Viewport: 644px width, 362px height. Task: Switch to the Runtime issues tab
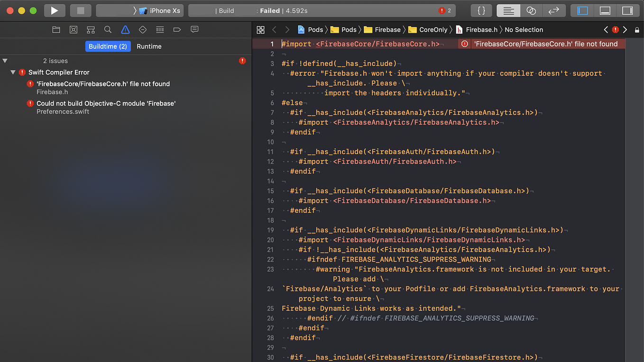pos(149,46)
